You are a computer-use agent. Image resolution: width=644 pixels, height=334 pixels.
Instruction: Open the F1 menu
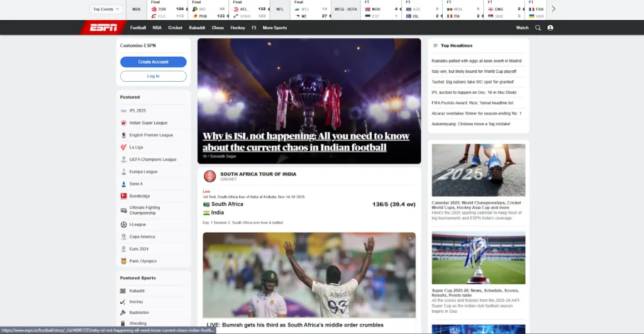[254, 28]
